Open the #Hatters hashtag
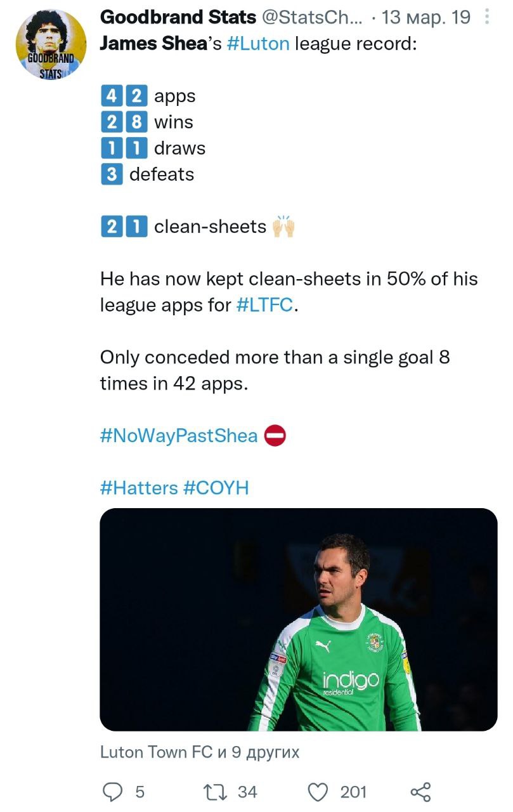The width and height of the screenshot is (513, 812). [139, 488]
